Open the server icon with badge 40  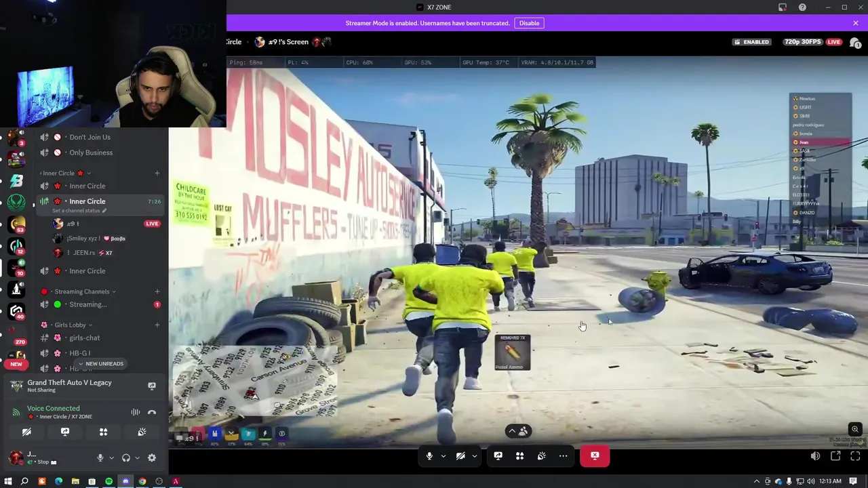(x=16, y=311)
